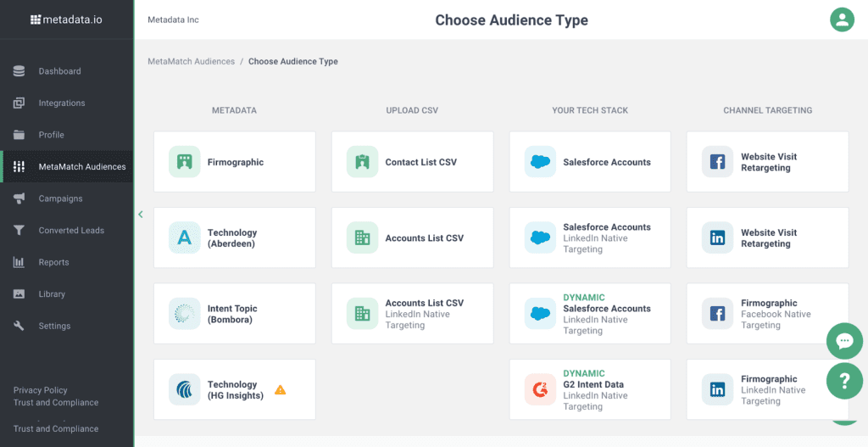Screen dimensions: 868x447
Task: Select the G2 Intent Data logo icon
Action: coord(540,389)
